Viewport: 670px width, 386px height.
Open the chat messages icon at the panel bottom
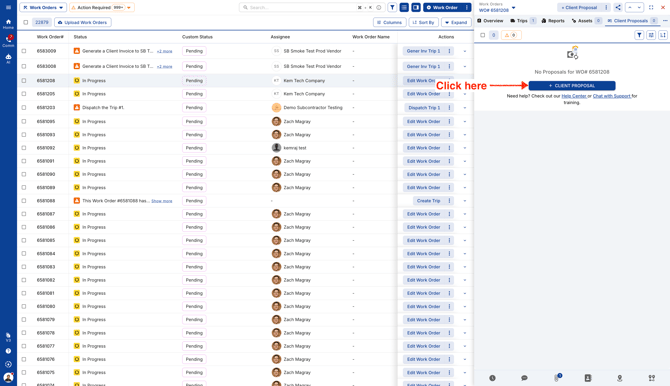[x=524, y=378]
